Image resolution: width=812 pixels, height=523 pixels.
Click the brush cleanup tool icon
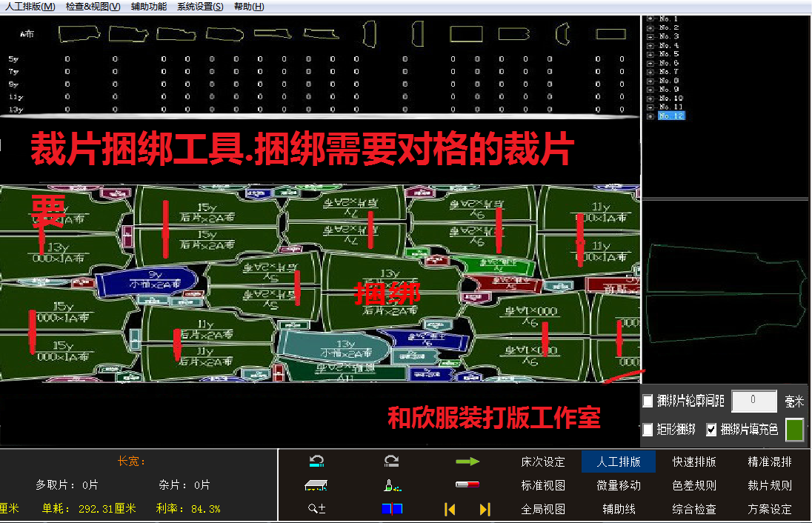[x=391, y=484]
